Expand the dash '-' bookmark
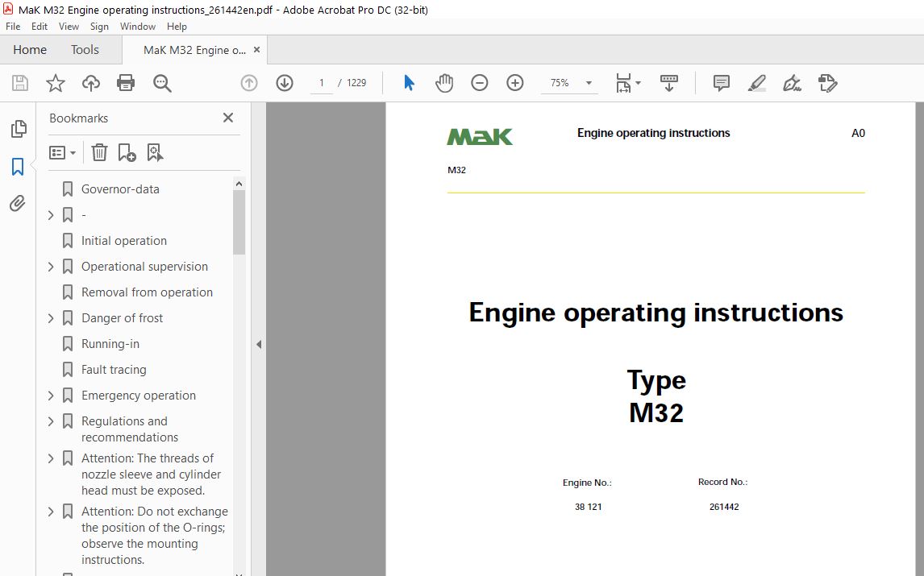This screenshot has height=576, width=924. click(x=51, y=215)
